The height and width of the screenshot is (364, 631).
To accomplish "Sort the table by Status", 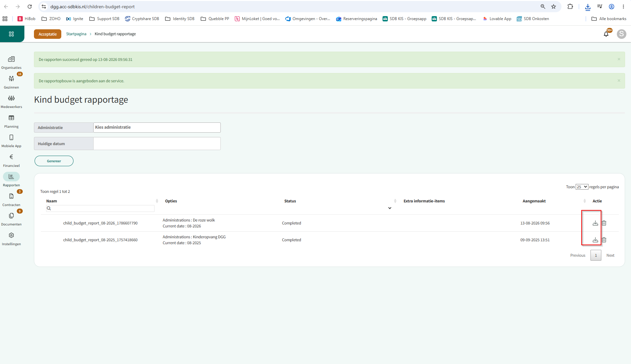I will [x=395, y=201].
